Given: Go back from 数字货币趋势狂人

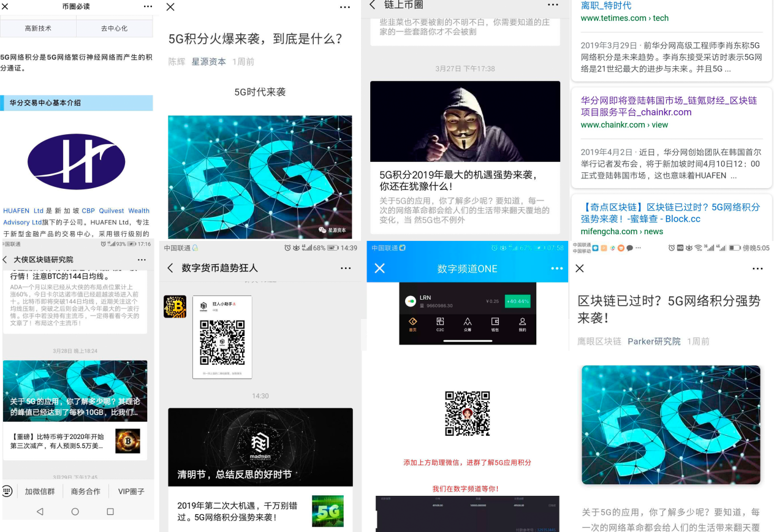Looking at the screenshot, I should [x=170, y=268].
